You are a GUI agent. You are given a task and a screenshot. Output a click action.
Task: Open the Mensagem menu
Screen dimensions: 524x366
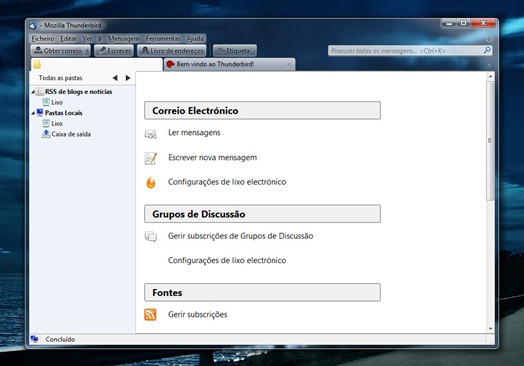click(124, 38)
